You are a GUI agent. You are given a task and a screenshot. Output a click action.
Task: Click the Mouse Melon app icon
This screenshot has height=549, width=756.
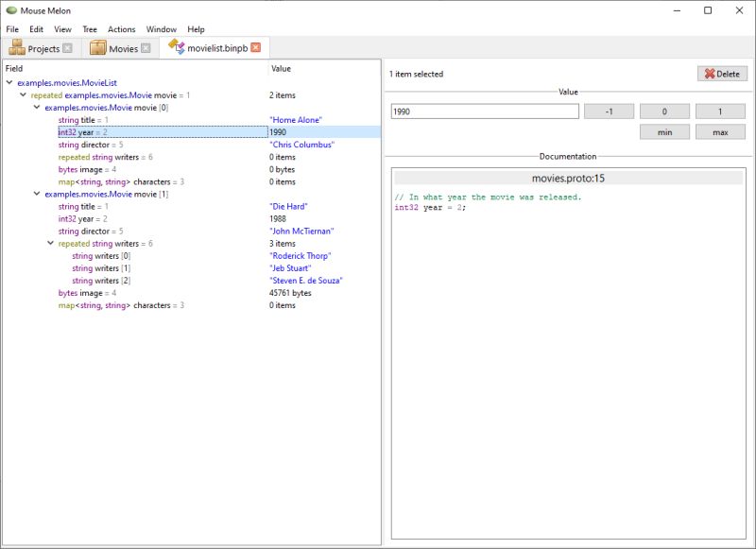tap(11, 10)
